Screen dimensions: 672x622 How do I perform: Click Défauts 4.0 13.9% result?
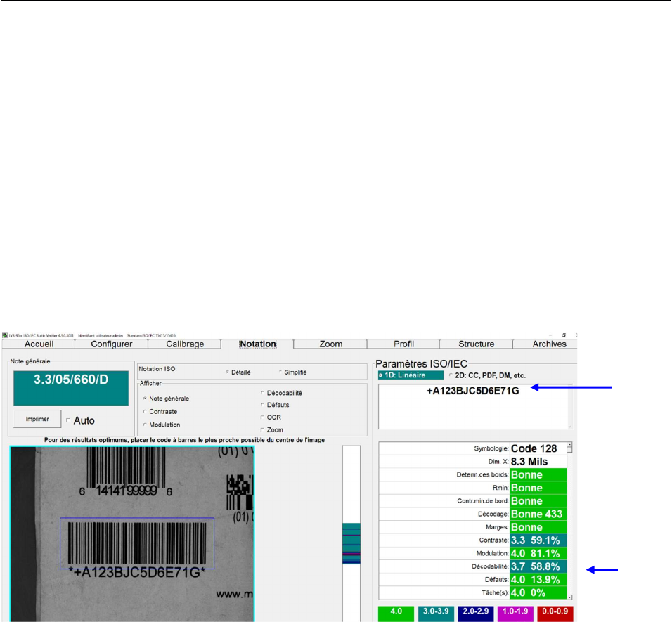538,580
